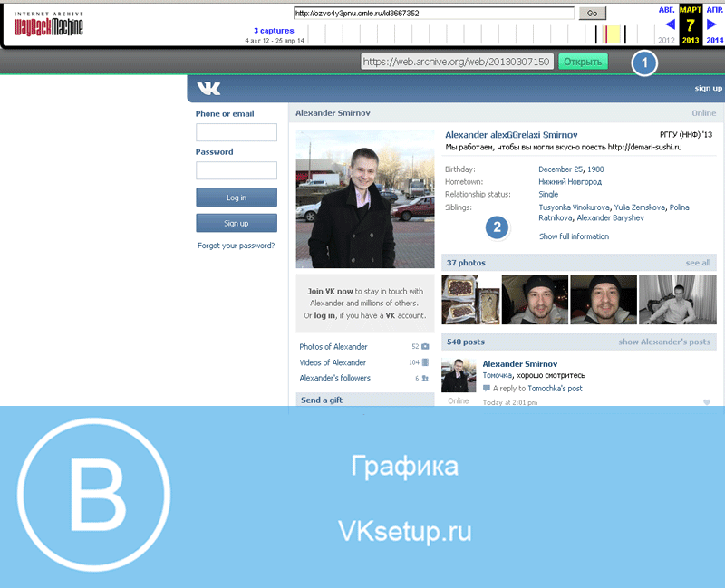Open Alexander's followers link

334,378
